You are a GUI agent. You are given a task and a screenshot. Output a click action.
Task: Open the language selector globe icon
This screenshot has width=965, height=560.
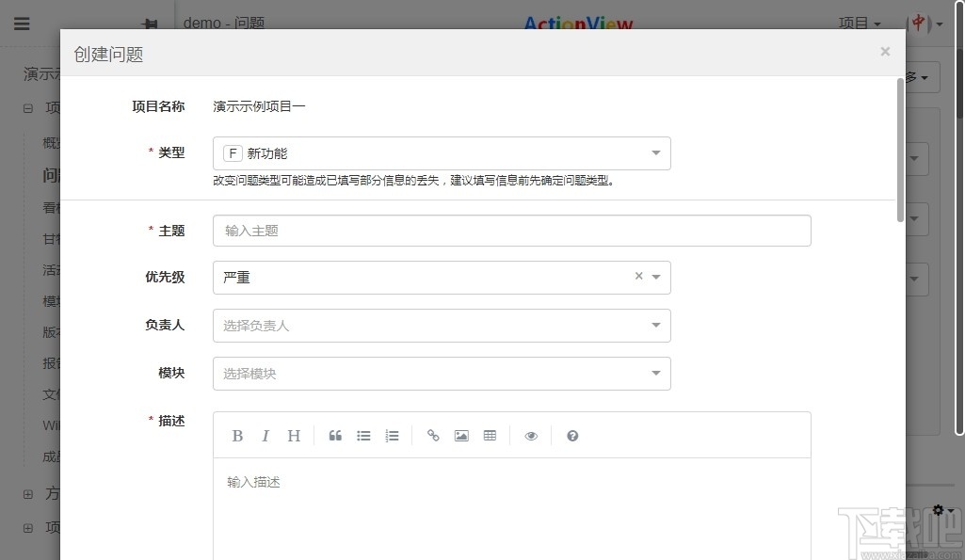point(916,23)
